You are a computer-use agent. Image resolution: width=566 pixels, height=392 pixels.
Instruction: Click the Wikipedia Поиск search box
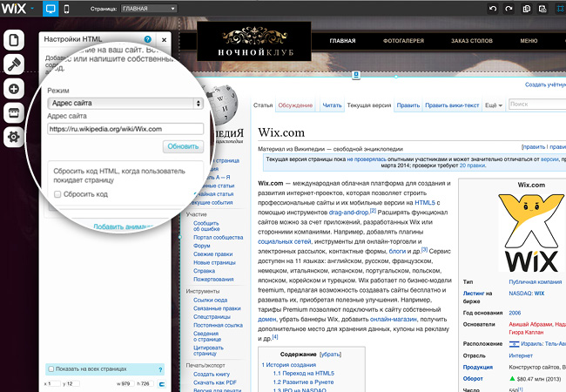(x=537, y=104)
